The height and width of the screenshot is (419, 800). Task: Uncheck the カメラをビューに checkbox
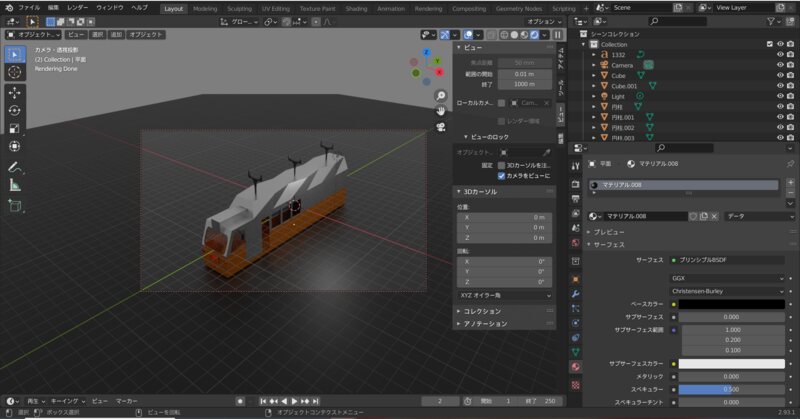point(503,176)
